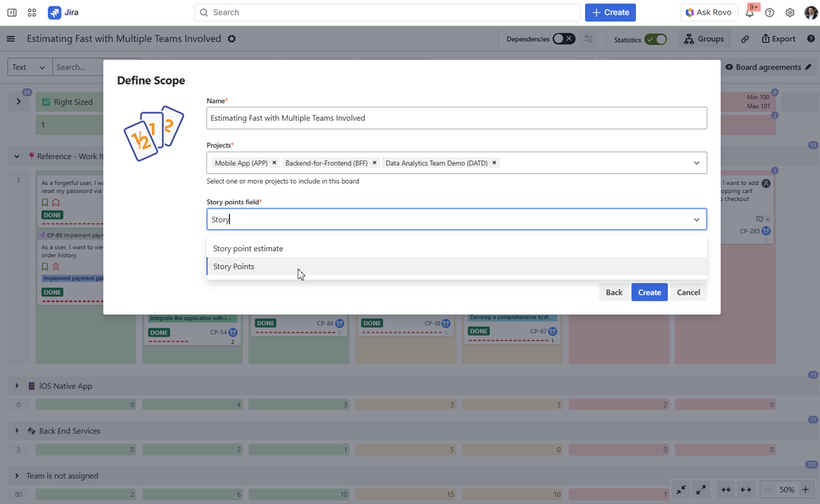The width and height of the screenshot is (820, 504).
Task: Open the Story points field dropdown
Action: (x=696, y=219)
